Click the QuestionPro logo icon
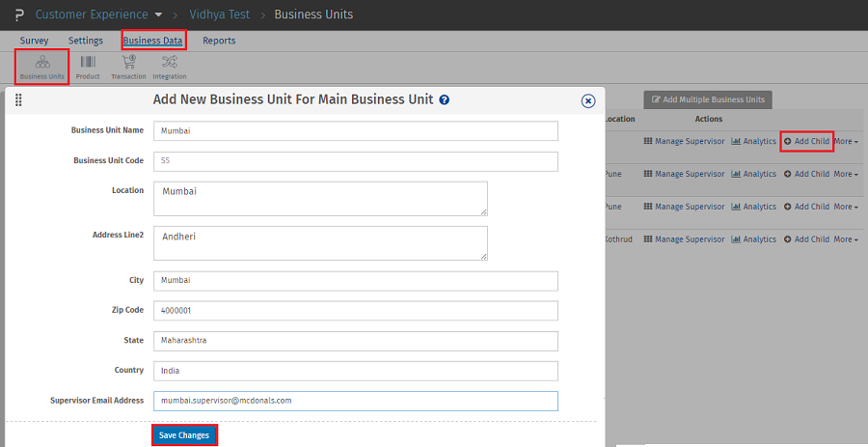This screenshot has width=868, height=447. pyautogui.click(x=19, y=14)
